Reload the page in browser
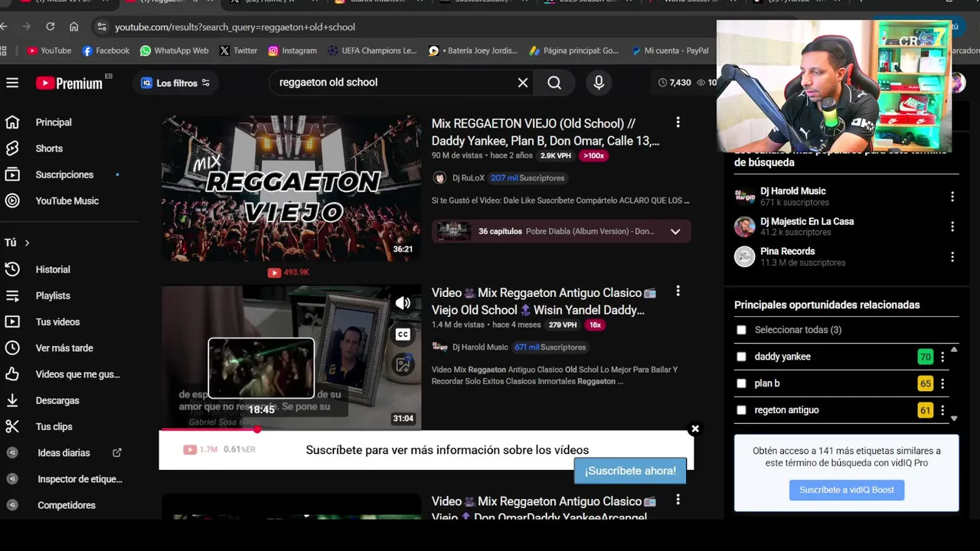This screenshot has height=551, width=980. tap(50, 27)
